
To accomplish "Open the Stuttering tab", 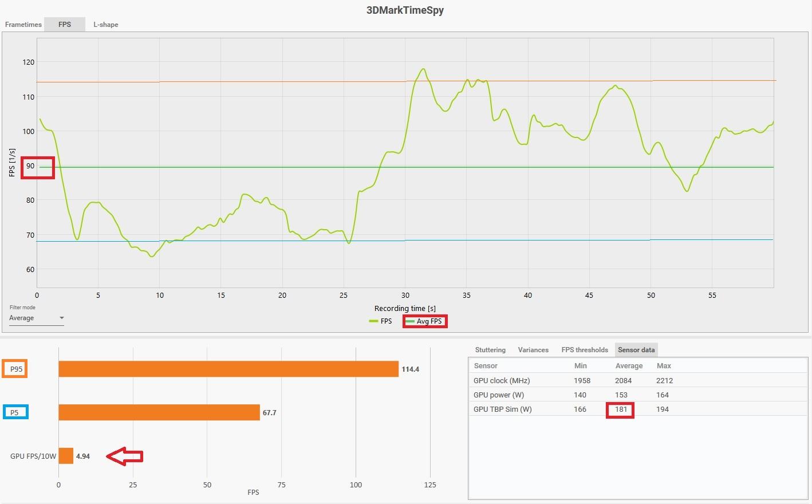I will point(490,350).
